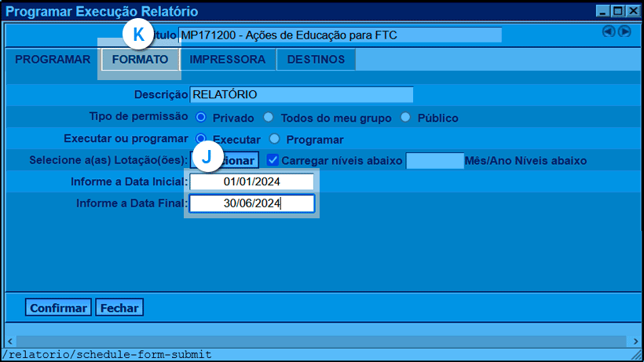This screenshot has height=362, width=644.
Task: Select Todos do meu grupo permission
Action: (x=268, y=117)
